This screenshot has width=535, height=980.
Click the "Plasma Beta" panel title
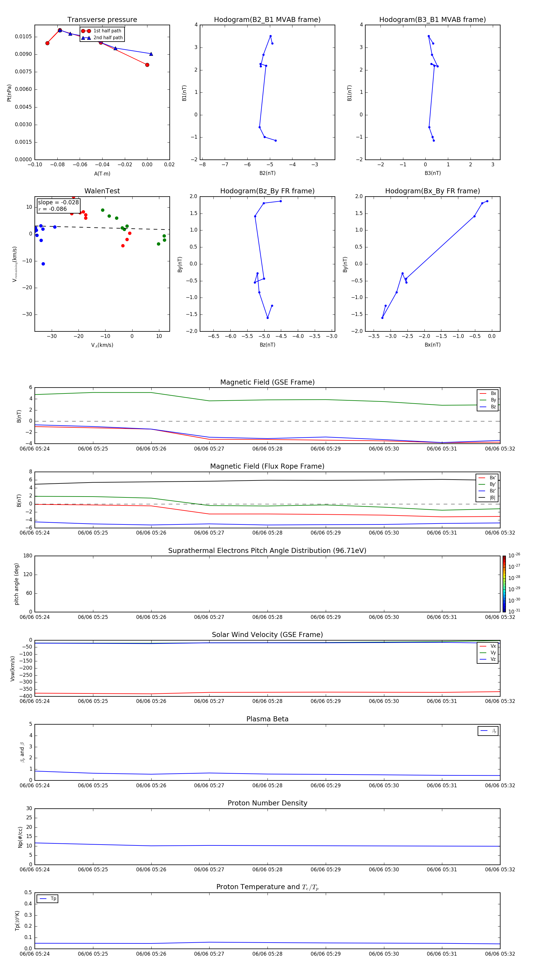(267, 719)
